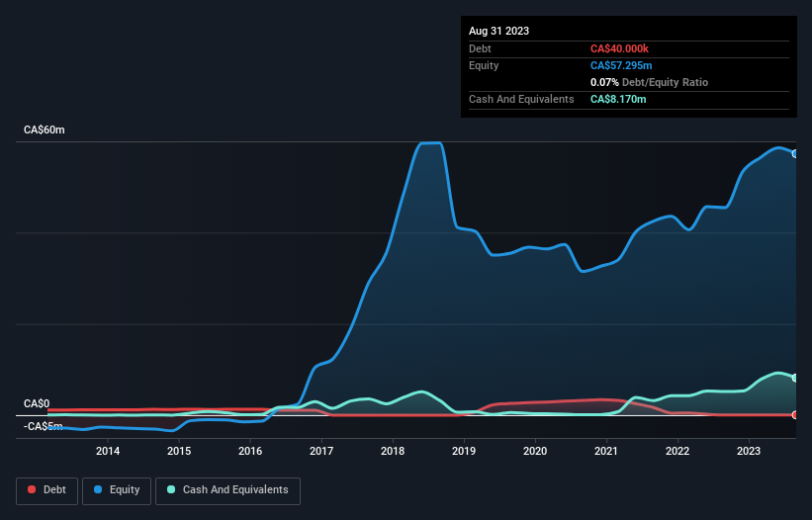Image resolution: width=812 pixels, height=520 pixels.
Task: Click the 2018 x-axis label
Action: [x=393, y=451]
